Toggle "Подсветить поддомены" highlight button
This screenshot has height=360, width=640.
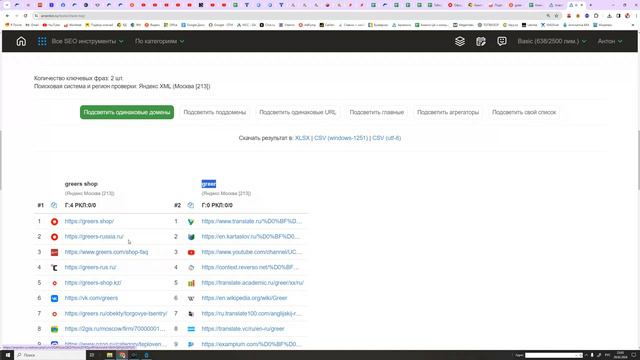215,112
